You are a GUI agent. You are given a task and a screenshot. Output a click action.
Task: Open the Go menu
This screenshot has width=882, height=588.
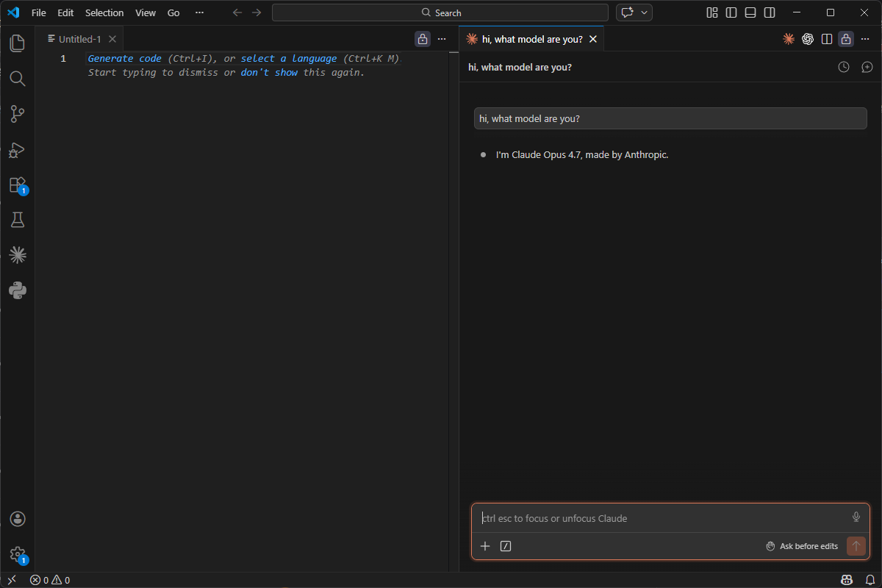coord(173,12)
